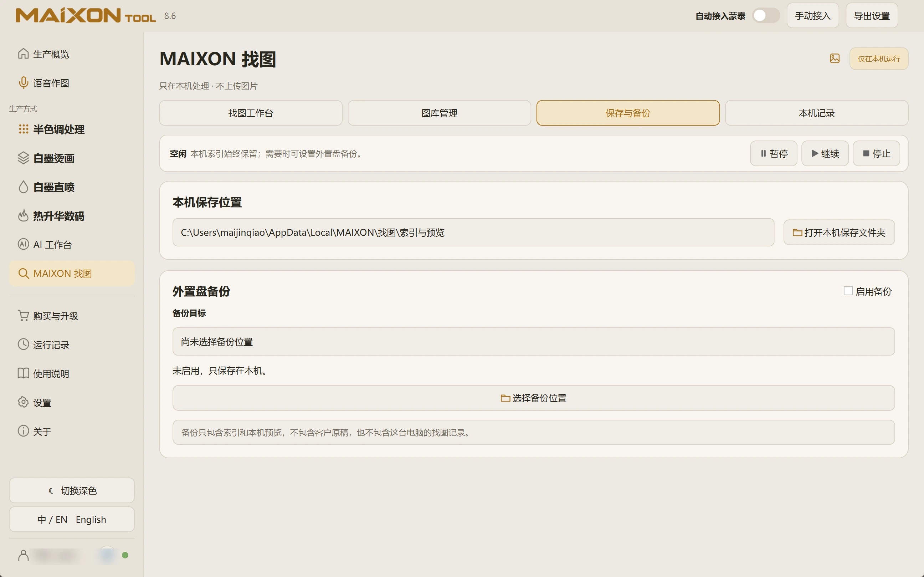Enable the 启用备份 checkbox

click(x=848, y=291)
